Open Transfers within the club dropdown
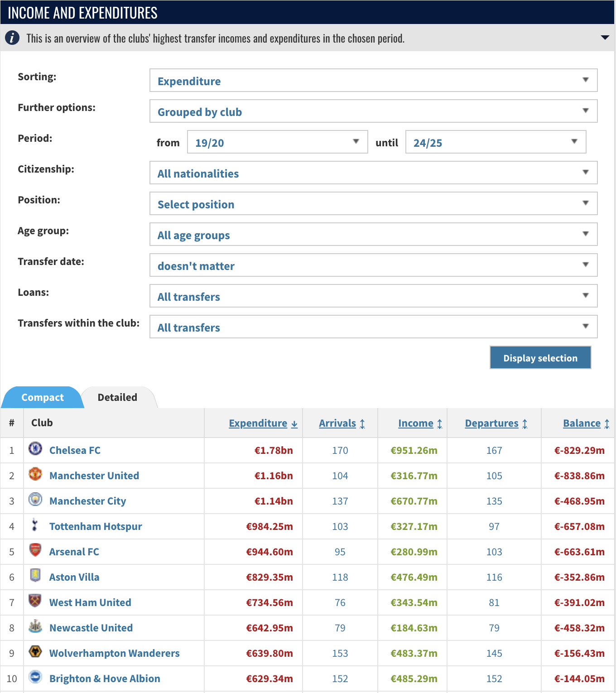The height and width of the screenshot is (693, 616). [x=374, y=327]
